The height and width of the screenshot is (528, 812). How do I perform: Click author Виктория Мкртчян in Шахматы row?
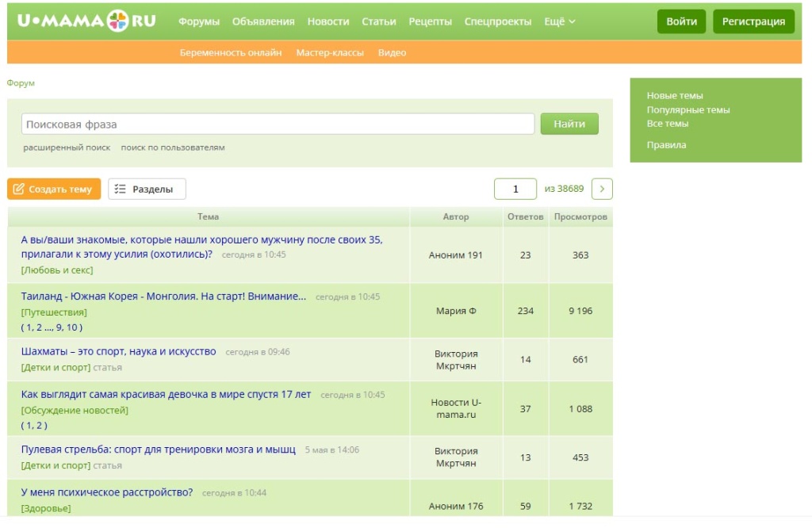point(456,360)
